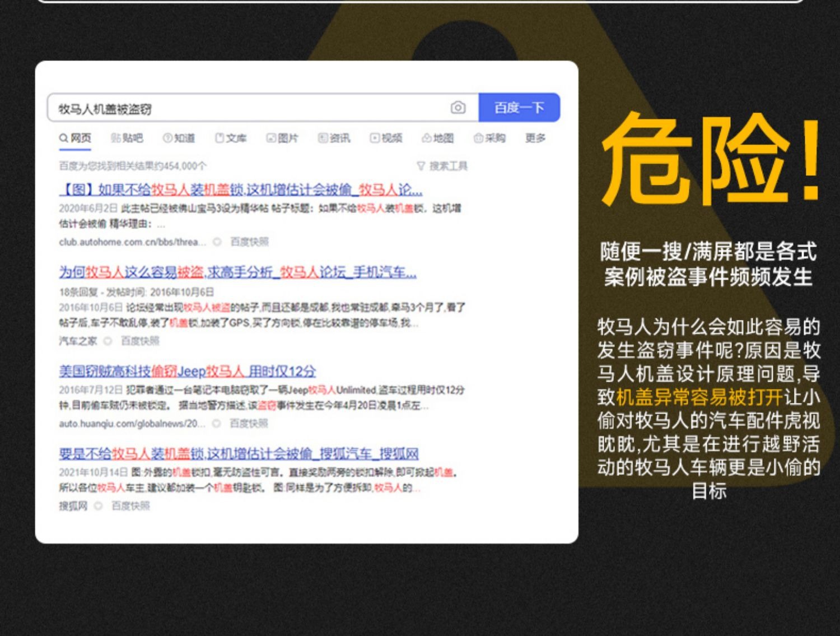The height and width of the screenshot is (636, 840).
Task: Open the 知道 tab
Action: coord(179,138)
